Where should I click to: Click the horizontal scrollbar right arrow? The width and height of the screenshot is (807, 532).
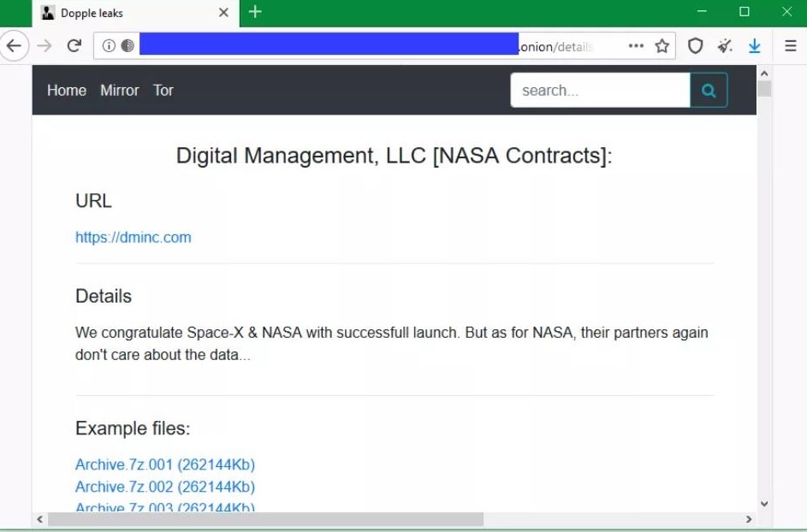pyautogui.click(x=749, y=519)
